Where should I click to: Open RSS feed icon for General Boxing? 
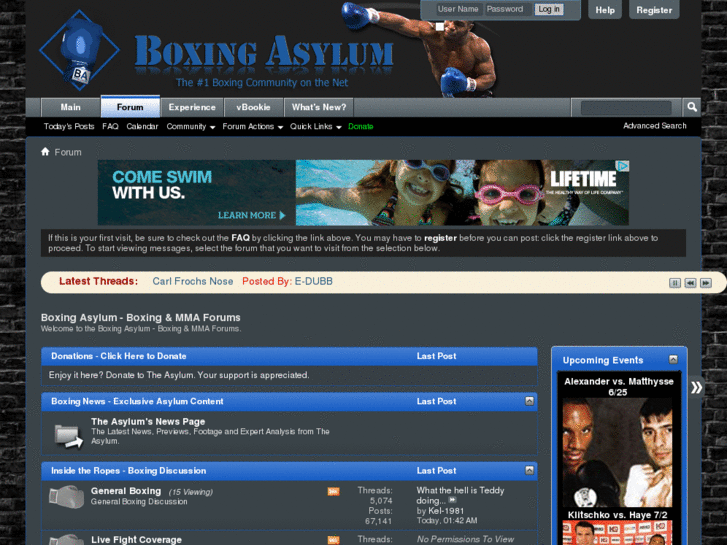point(333,491)
